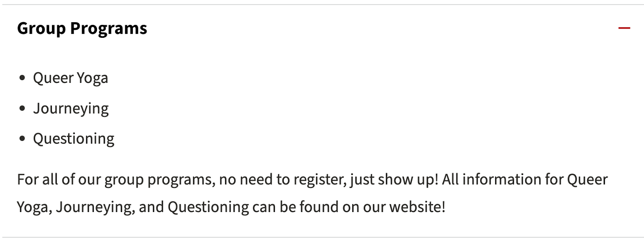
Task: Select the Questioning list item
Action: click(x=74, y=138)
